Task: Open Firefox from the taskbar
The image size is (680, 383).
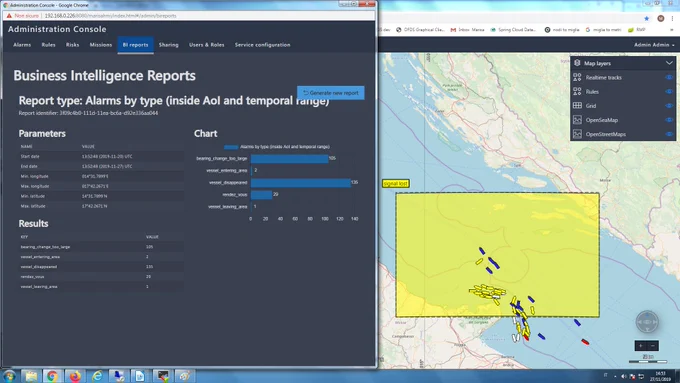Action: (75, 376)
